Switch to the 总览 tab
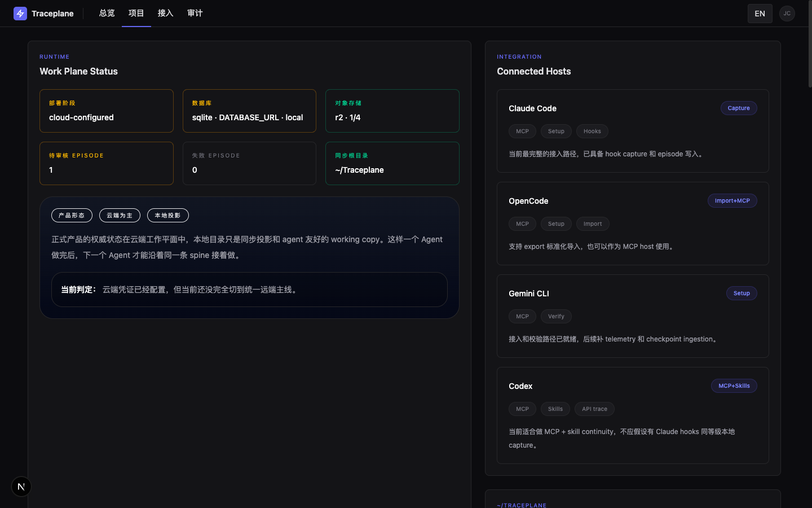 pyautogui.click(x=107, y=13)
